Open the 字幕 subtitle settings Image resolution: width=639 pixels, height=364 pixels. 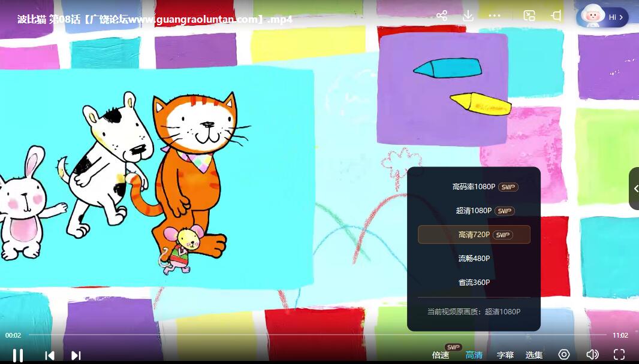click(505, 355)
